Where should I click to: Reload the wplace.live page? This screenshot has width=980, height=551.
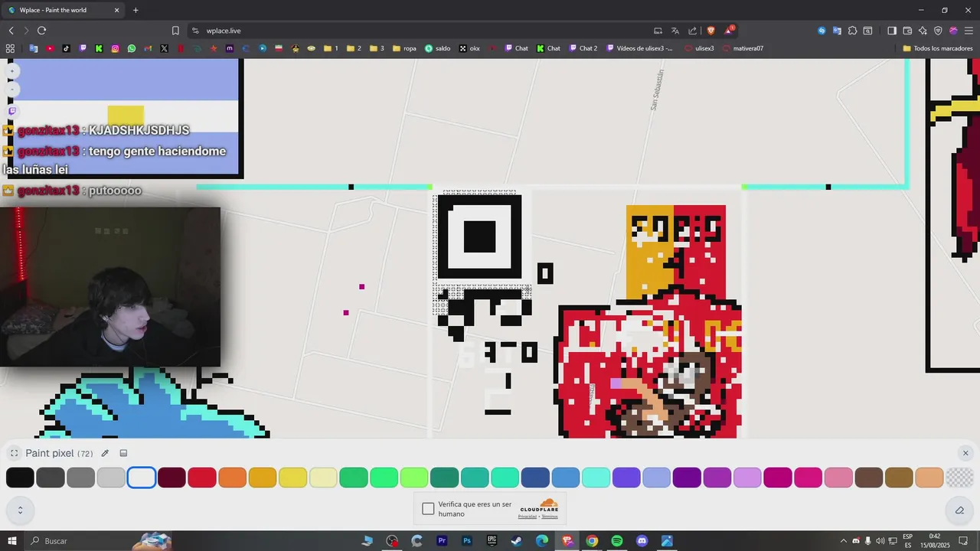[x=41, y=31]
